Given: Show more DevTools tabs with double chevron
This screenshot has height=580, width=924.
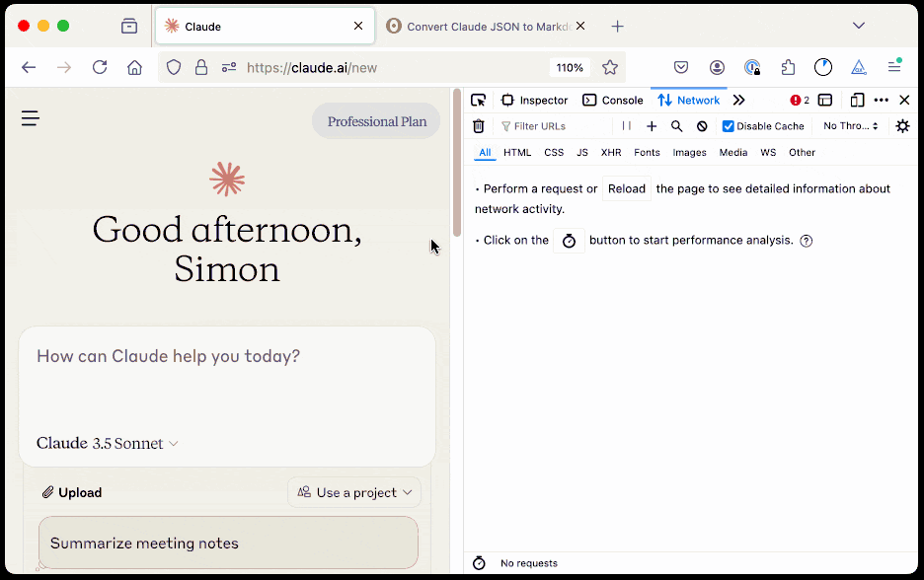Looking at the screenshot, I should [x=739, y=100].
